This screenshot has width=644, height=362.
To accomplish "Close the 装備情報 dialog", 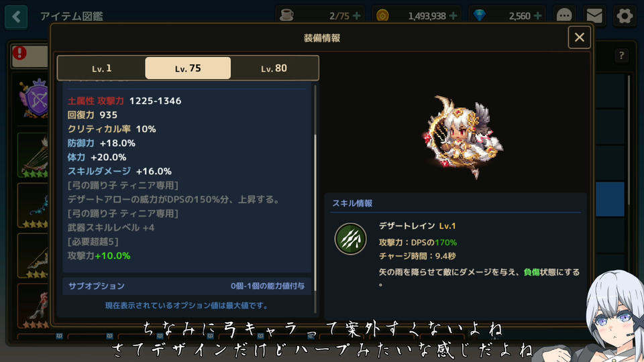I will 579,38.
